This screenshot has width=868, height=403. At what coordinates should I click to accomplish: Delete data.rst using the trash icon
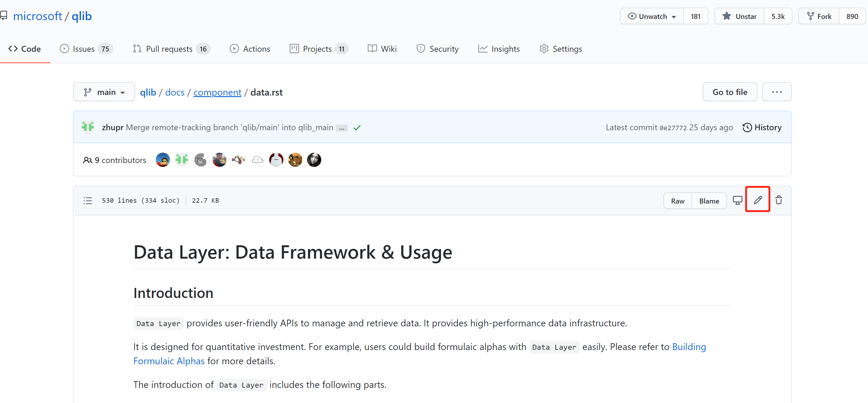tap(779, 200)
